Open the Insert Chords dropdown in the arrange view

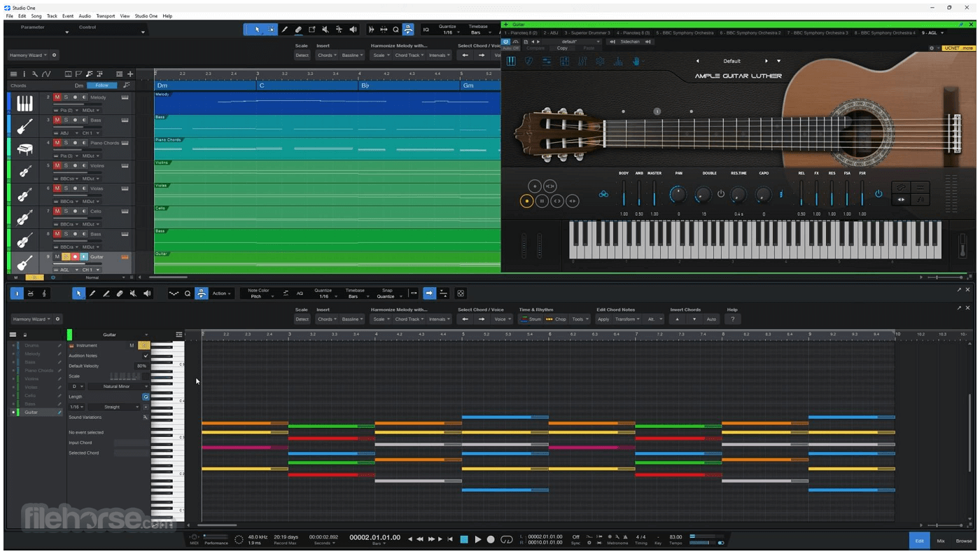point(326,55)
